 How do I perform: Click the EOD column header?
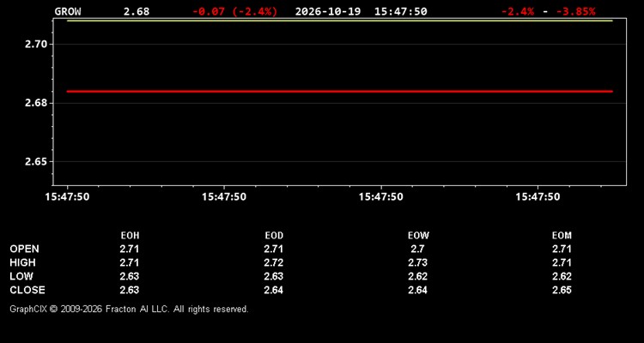point(274,236)
